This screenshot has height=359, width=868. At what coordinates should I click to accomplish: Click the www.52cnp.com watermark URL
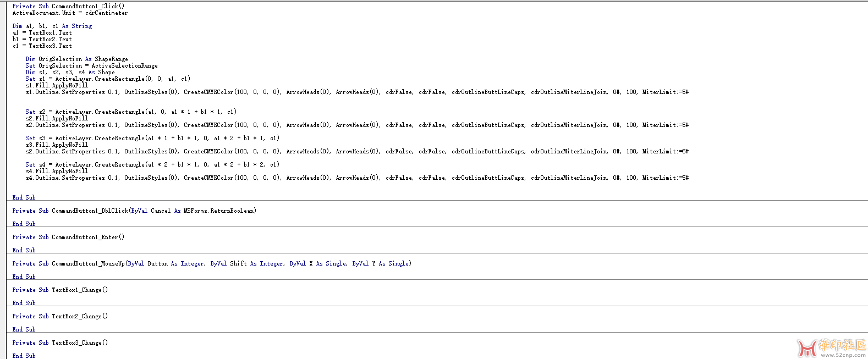843,355
